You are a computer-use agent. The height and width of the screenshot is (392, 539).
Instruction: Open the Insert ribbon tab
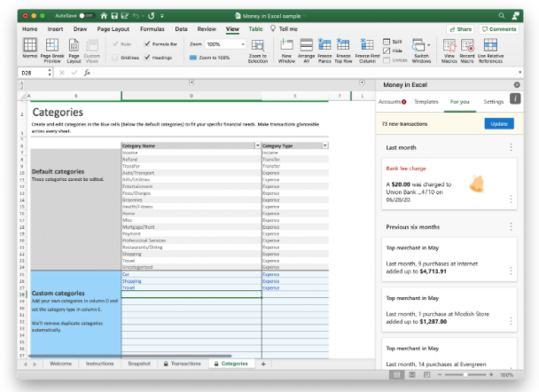[x=55, y=29]
